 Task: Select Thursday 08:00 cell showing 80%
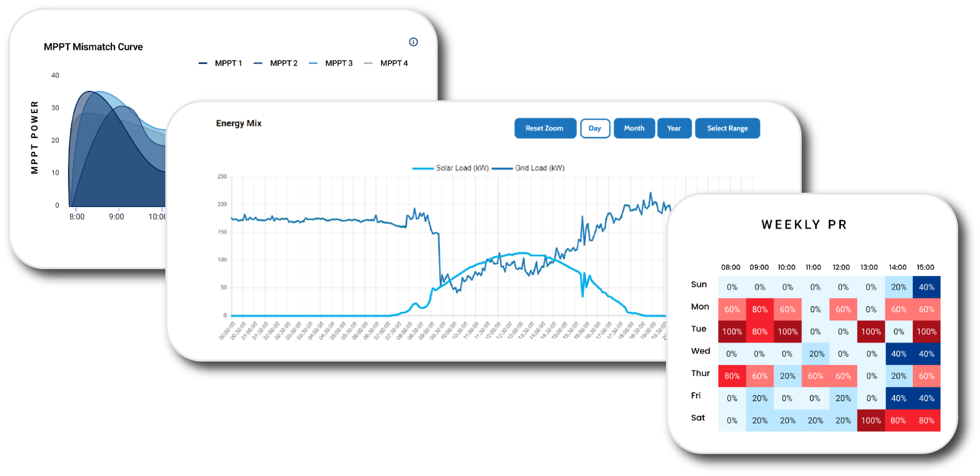click(732, 376)
